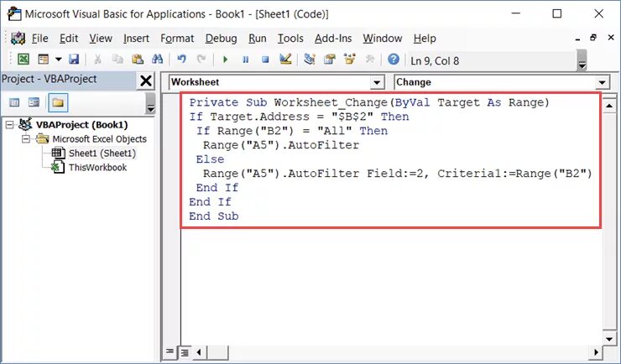Screen dimensions: 621x364
Task: Click 'Ln 9, Col 8' position indicator
Action: point(435,61)
